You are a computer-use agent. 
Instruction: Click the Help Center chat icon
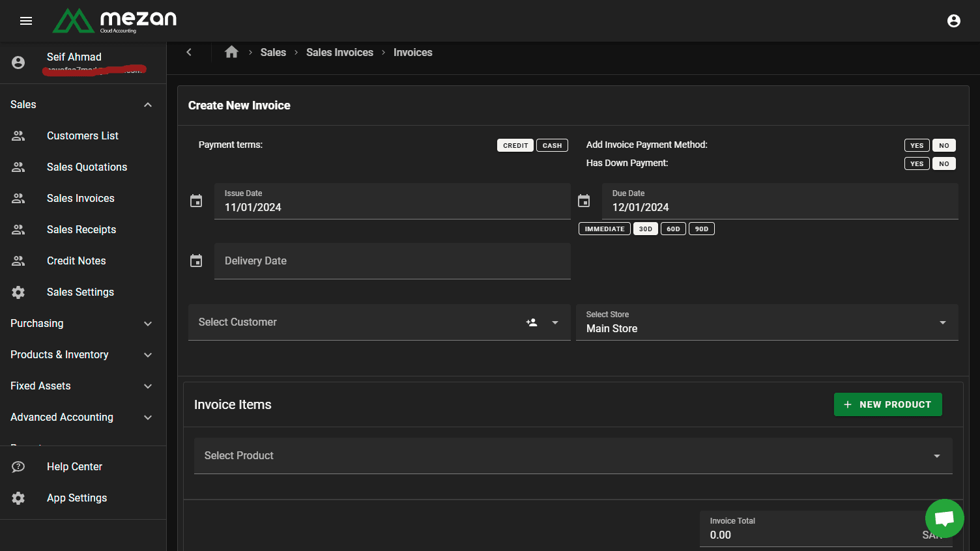click(18, 466)
